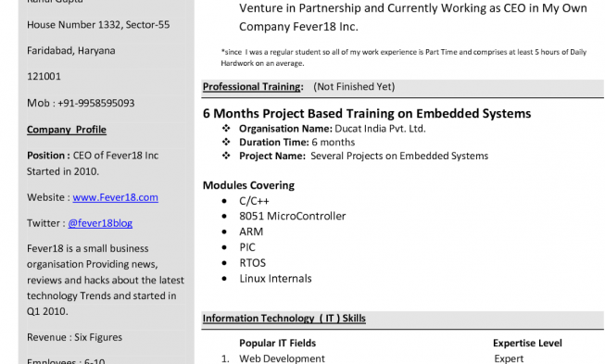
Task: Click the Expertise Level column header
Action: click(x=527, y=344)
